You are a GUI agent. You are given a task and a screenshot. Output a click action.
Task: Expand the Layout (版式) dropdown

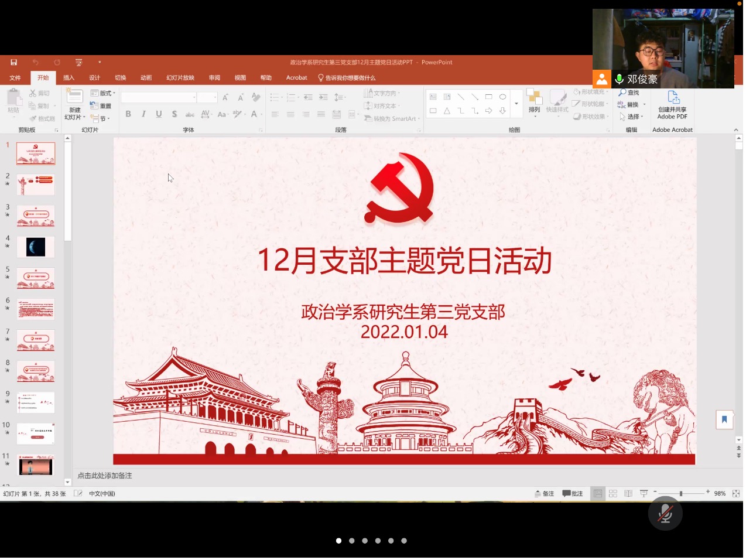point(104,93)
